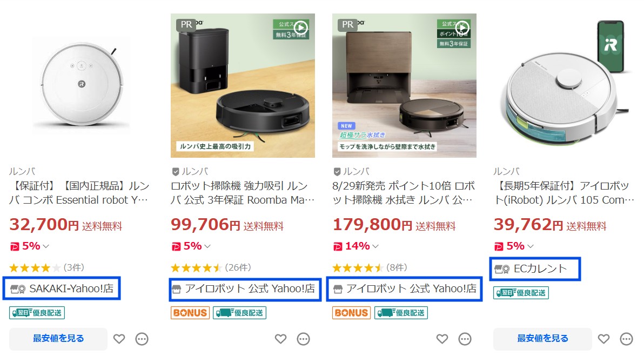Click the BONUS badge under Roomba Max listing
The image size is (644, 363).
(x=190, y=312)
